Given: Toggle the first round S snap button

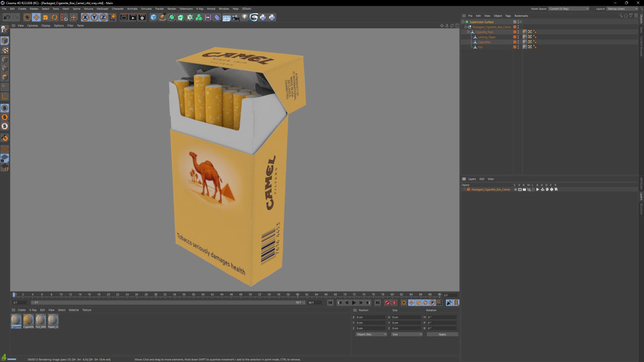Looking at the screenshot, I should tap(5, 108).
